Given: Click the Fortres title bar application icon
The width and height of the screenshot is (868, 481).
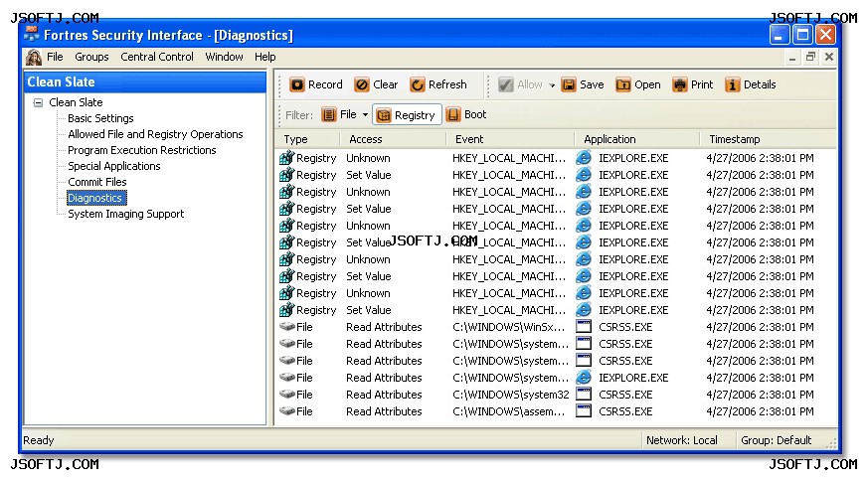Looking at the screenshot, I should point(31,35).
